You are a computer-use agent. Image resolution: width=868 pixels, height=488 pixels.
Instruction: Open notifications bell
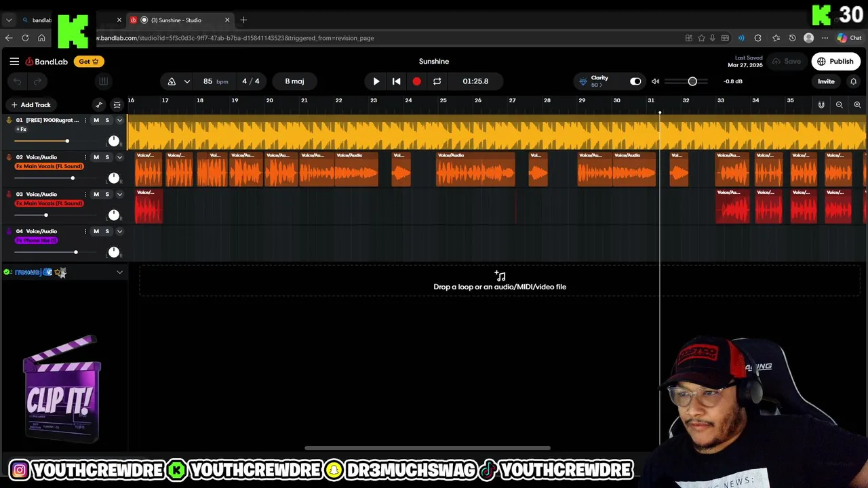click(x=853, y=81)
